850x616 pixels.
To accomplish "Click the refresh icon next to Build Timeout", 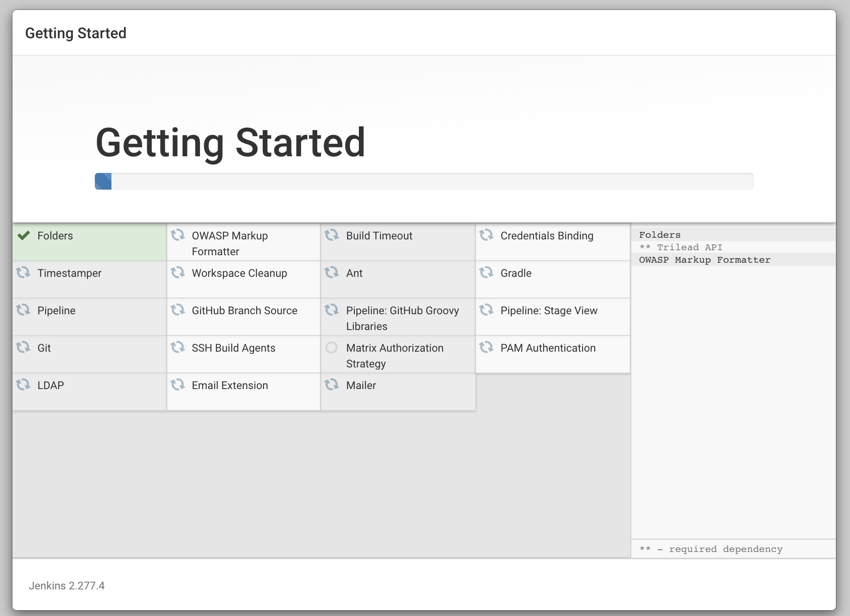I will [332, 235].
